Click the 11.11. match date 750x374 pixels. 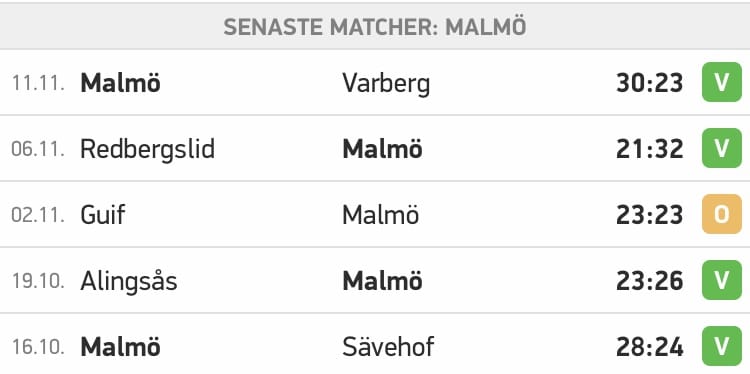pyautogui.click(x=38, y=84)
